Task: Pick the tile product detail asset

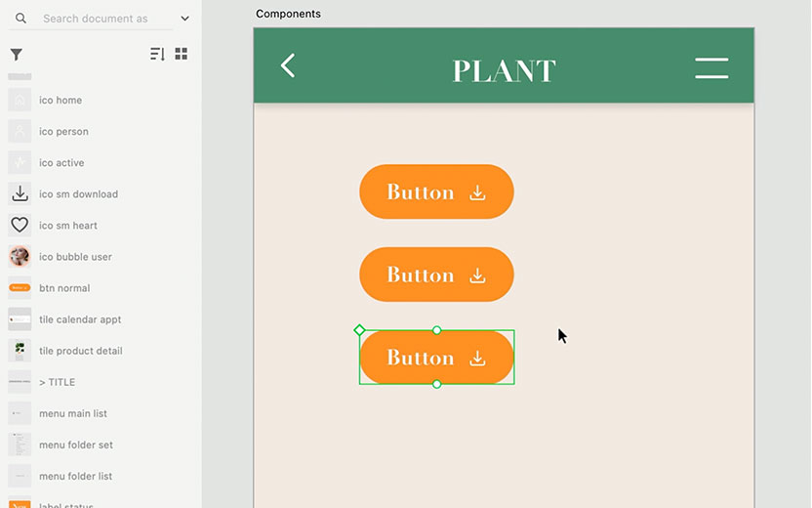Action: click(80, 351)
